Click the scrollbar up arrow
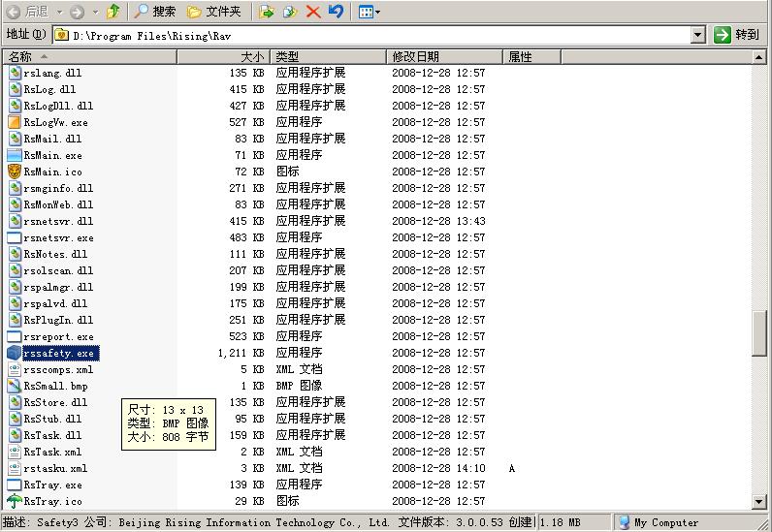 coord(758,57)
